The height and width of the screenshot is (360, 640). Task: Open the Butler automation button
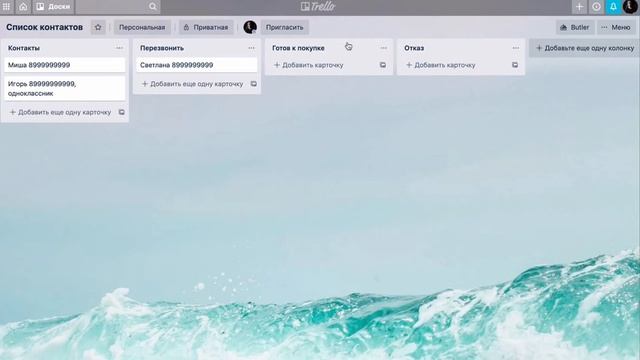575,27
